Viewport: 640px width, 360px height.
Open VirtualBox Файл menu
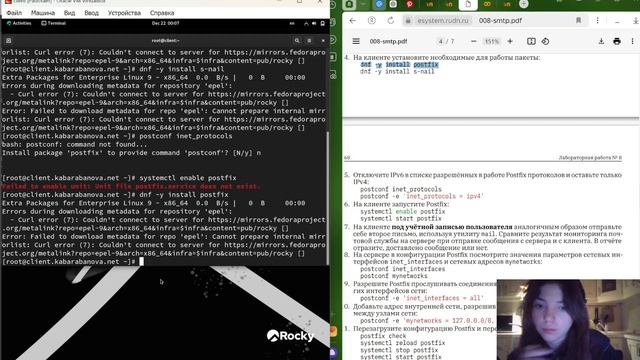(x=14, y=13)
